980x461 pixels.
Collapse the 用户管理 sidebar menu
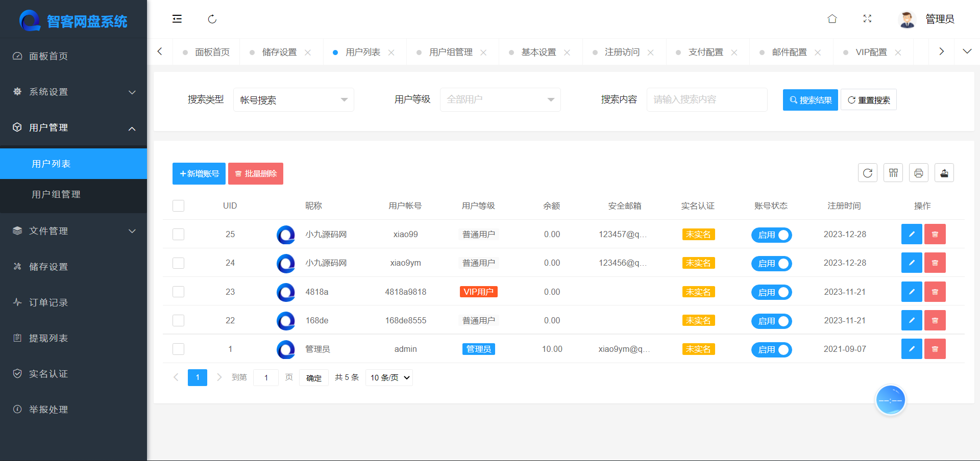(73, 127)
